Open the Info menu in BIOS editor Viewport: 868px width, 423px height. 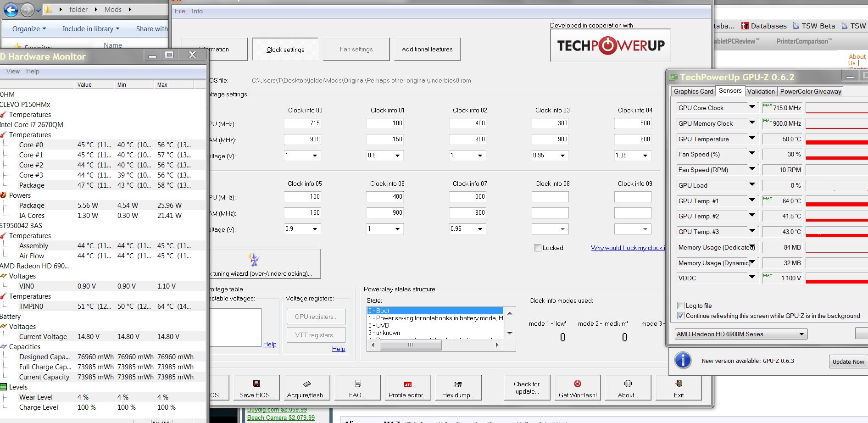[x=197, y=11]
